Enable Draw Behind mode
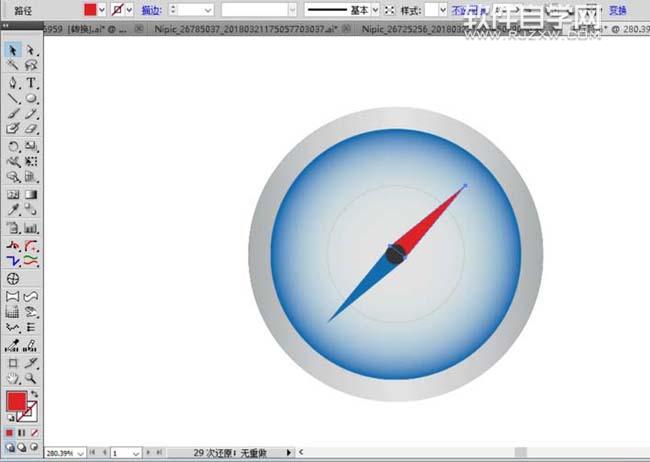The height and width of the screenshot is (462, 650). click(x=22, y=447)
